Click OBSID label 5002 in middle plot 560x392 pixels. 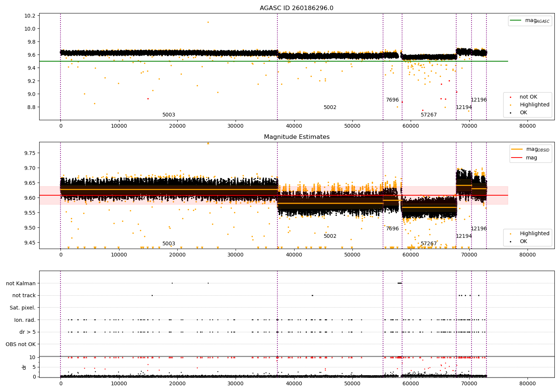330,236
